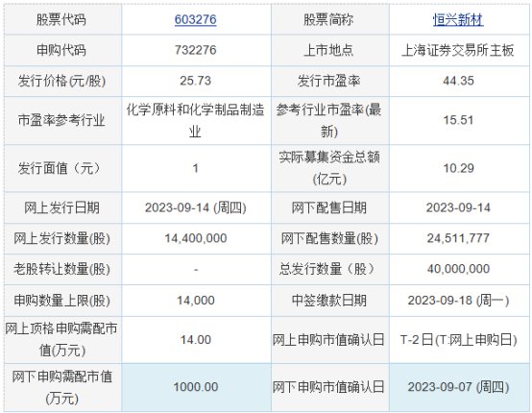
Task: Click the 网下配售日期 label
Action: click(x=328, y=207)
